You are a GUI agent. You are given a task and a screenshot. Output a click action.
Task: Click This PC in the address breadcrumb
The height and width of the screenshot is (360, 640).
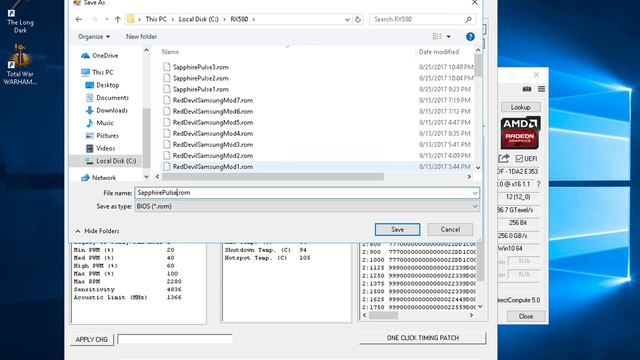[x=156, y=19]
